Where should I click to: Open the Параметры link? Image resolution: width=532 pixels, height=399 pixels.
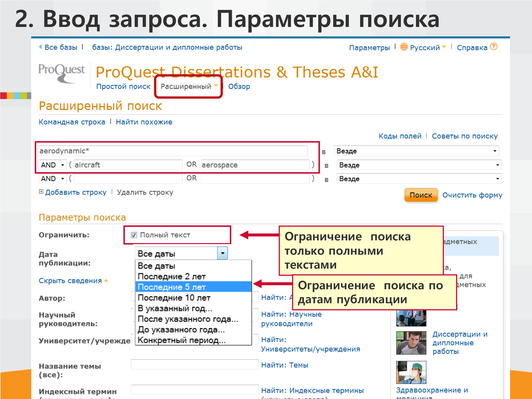369,48
